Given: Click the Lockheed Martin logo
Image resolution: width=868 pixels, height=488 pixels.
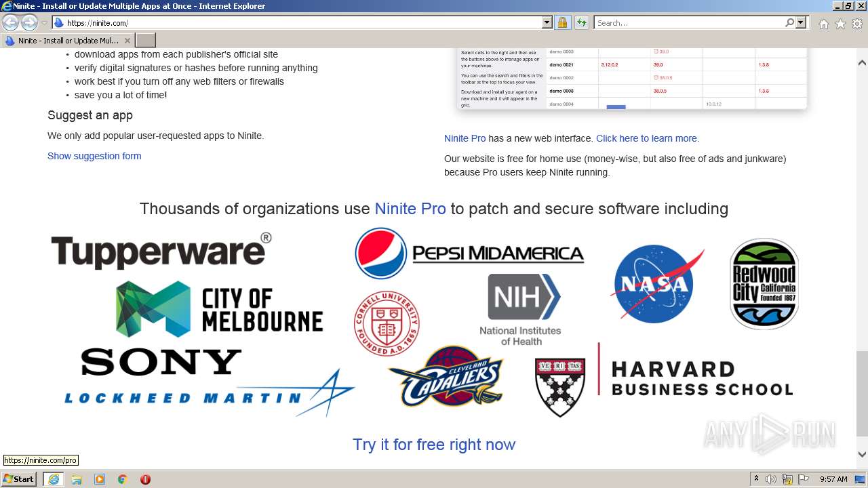Looking at the screenshot, I should point(210,394).
